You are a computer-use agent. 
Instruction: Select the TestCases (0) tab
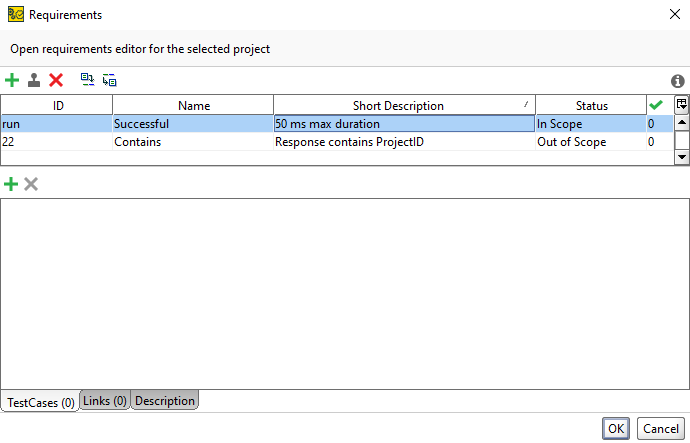40,402
